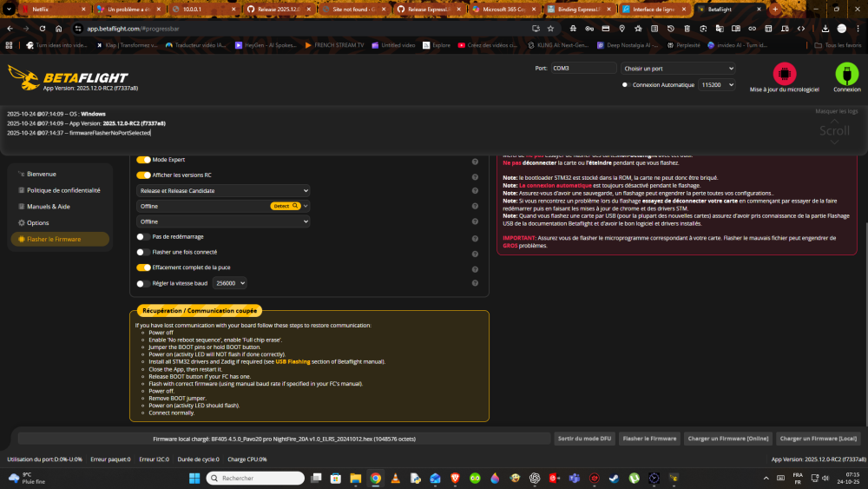Viewport: 868px width, 489px height.
Task: Disable the Mode Expert toggle
Action: 144,160
